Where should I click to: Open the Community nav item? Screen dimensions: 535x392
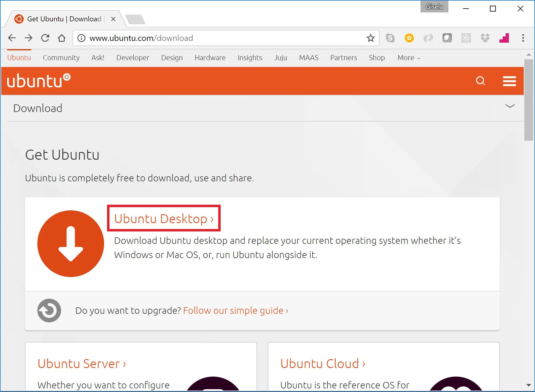point(61,58)
